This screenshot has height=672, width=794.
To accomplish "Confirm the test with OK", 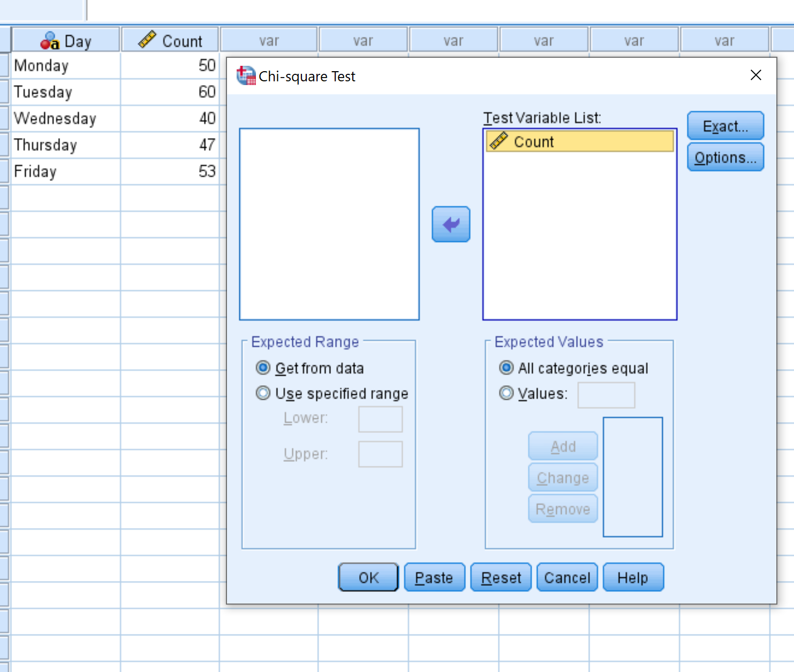I will [x=368, y=577].
